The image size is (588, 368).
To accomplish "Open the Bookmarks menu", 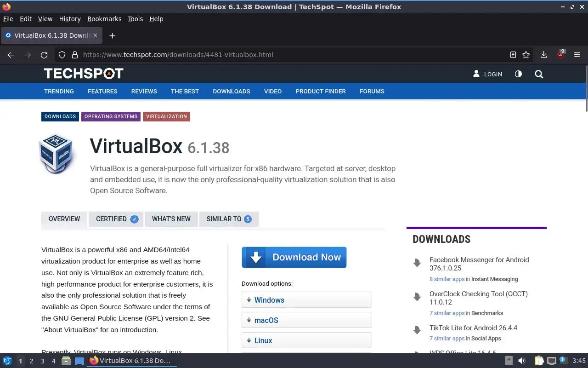I will pos(104,19).
